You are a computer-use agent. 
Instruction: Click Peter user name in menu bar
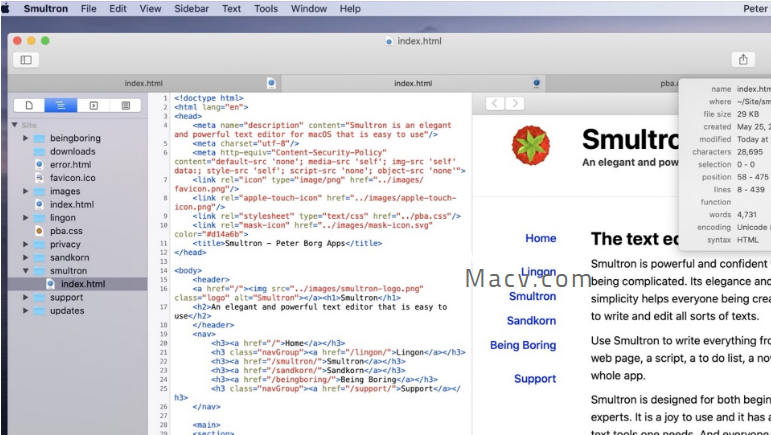756,8
